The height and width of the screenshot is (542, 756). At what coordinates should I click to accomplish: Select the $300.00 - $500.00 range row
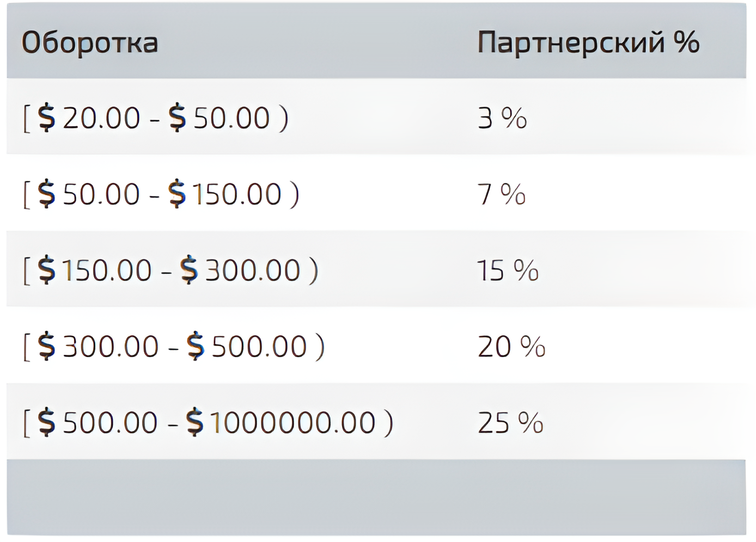(376, 345)
